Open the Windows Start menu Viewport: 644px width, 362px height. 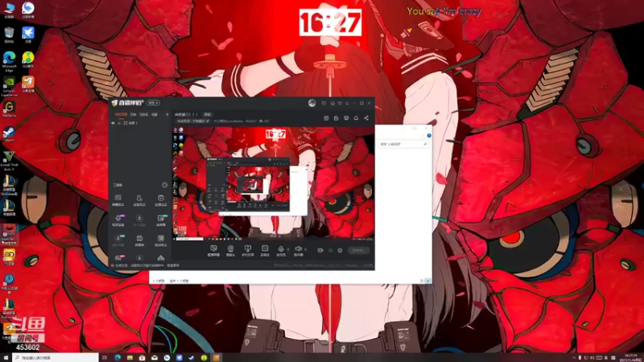pos(6,358)
